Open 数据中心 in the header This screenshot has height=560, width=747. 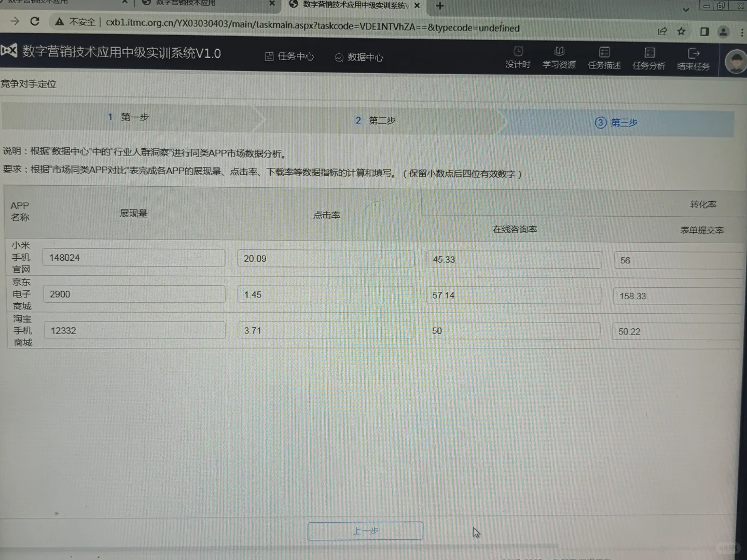358,57
